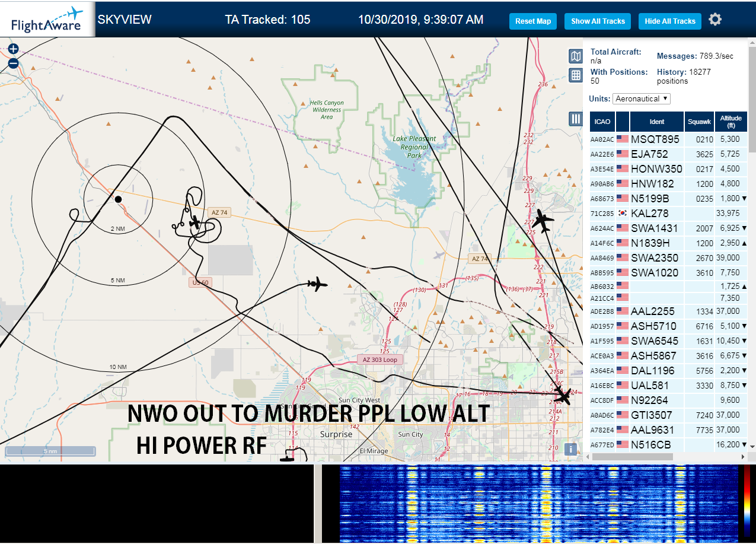
Task: Select the N516CB aircraft row
Action: [x=669, y=444]
